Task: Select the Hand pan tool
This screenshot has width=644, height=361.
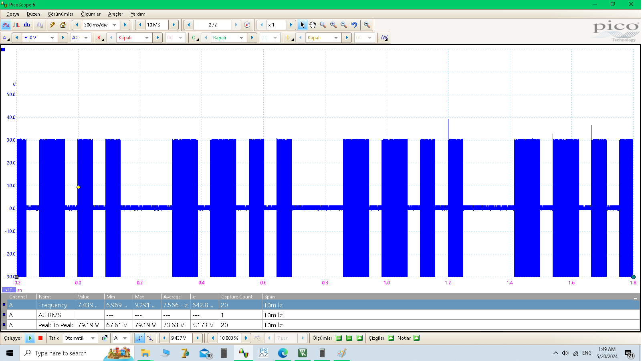Action: pyautogui.click(x=313, y=25)
